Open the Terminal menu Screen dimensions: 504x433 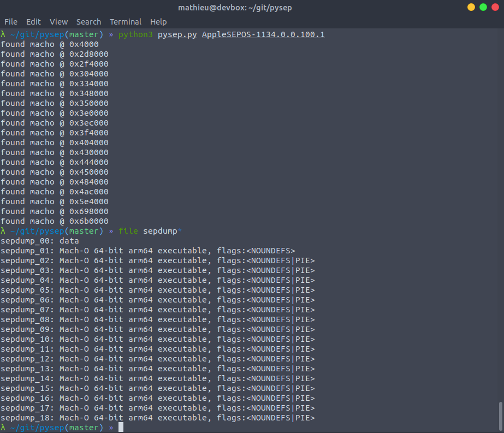coord(126,22)
